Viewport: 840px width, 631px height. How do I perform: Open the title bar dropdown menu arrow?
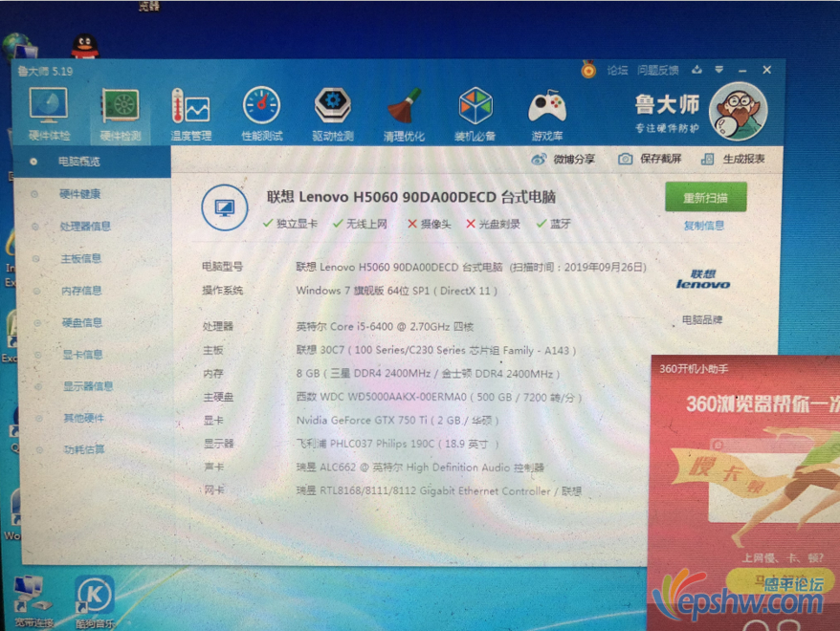pyautogui.click(x=718, y=70)
